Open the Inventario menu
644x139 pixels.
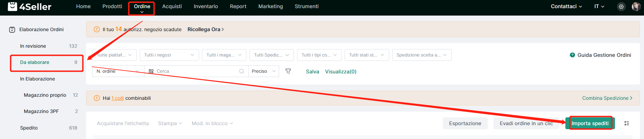tap(206, 6)
